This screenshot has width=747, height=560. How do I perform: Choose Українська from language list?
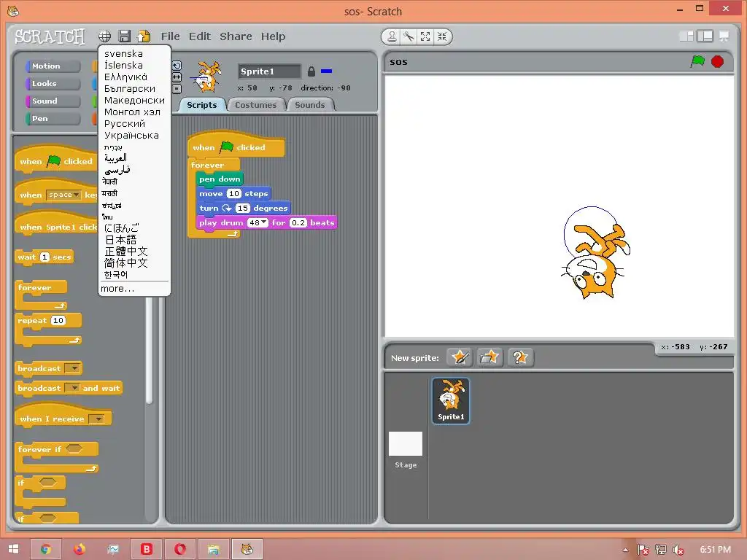tap(131, 135)
